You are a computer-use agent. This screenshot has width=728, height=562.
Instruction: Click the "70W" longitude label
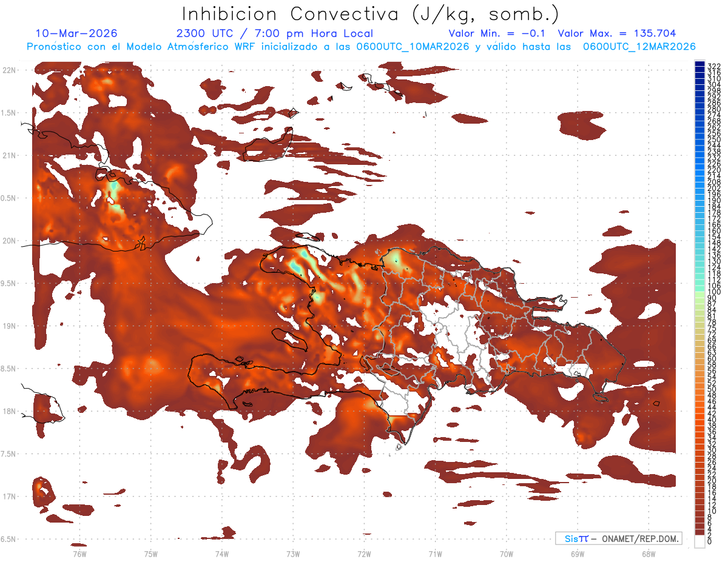click(507, 554)
